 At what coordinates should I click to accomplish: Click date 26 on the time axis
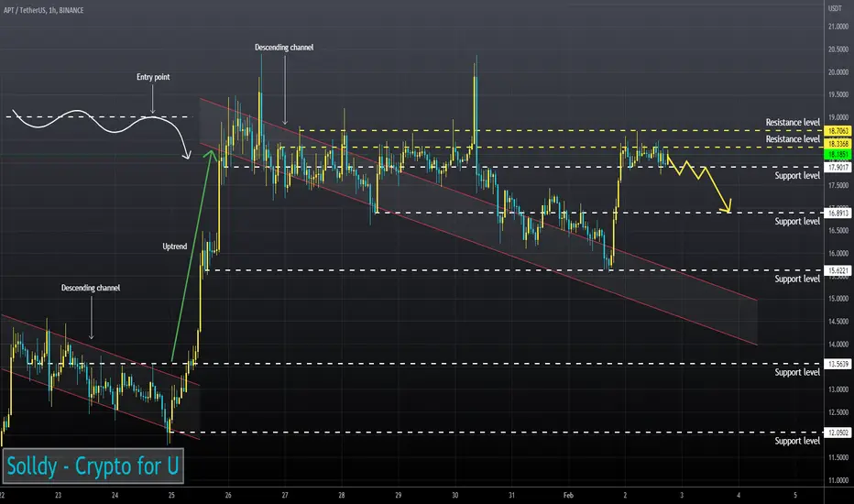pos(228,495)
